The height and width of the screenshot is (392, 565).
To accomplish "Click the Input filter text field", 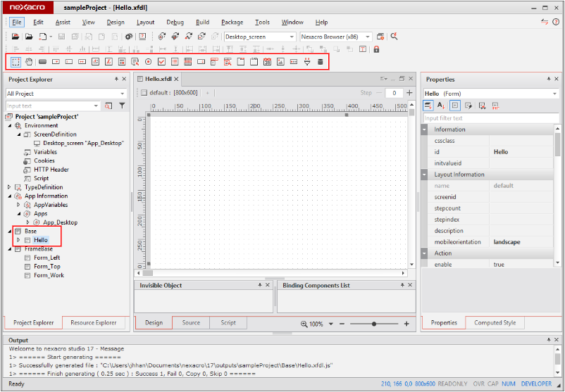I will click(491, 118).
